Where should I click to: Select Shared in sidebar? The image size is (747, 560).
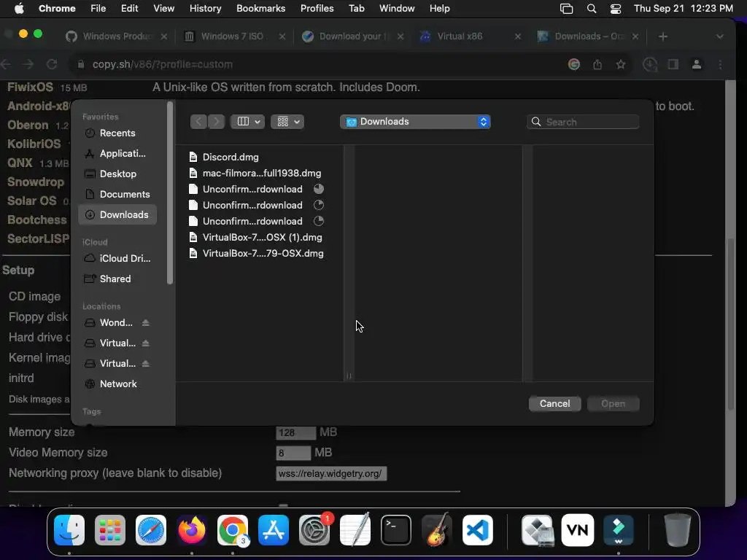click(117, 279)
